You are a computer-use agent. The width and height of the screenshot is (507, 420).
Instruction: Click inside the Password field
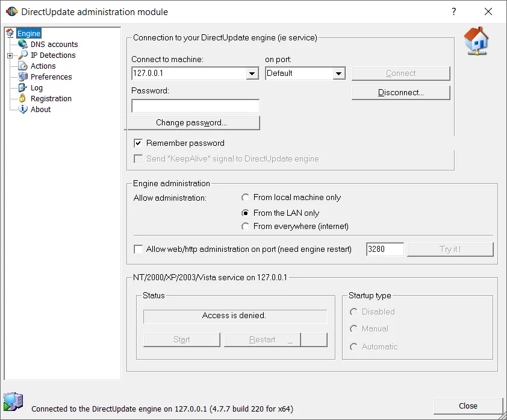point(194,105)
